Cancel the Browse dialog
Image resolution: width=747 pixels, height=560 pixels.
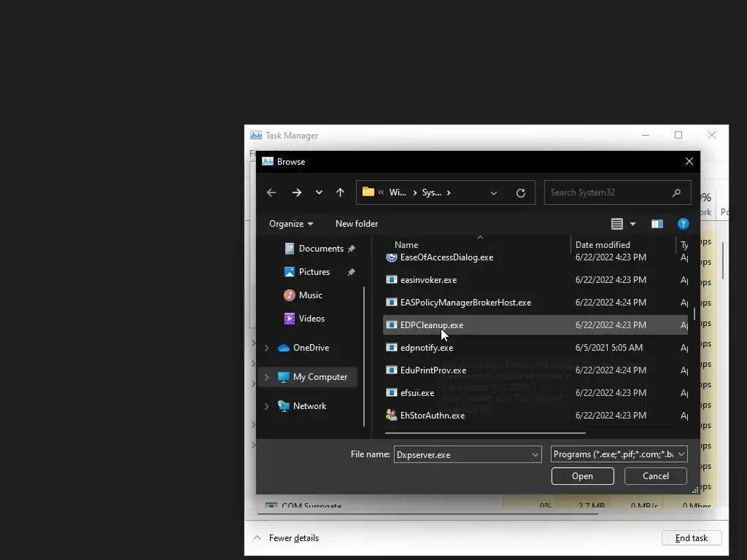click(656, 476)
